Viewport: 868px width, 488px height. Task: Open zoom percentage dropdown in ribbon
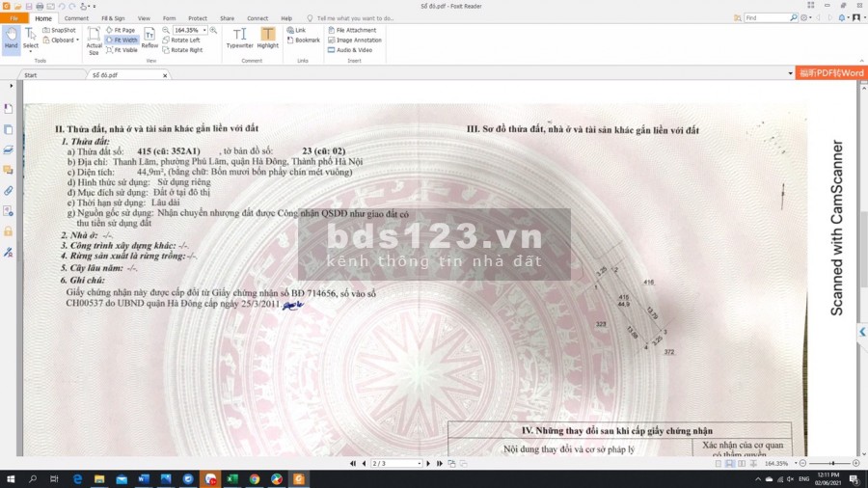pos(204,31)
